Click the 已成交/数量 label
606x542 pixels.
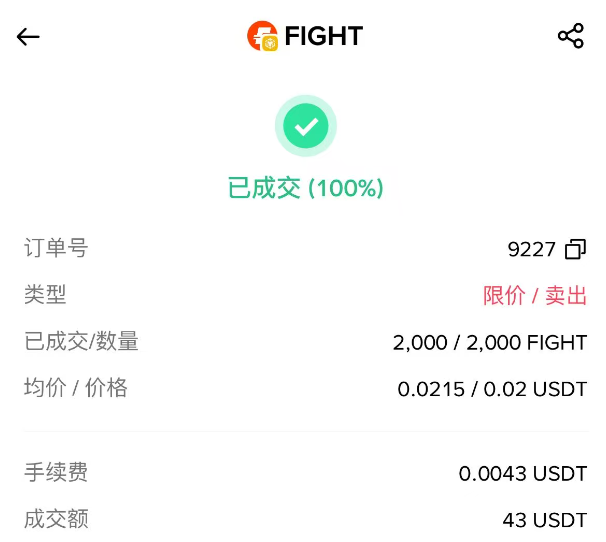[x=81, y=342]
